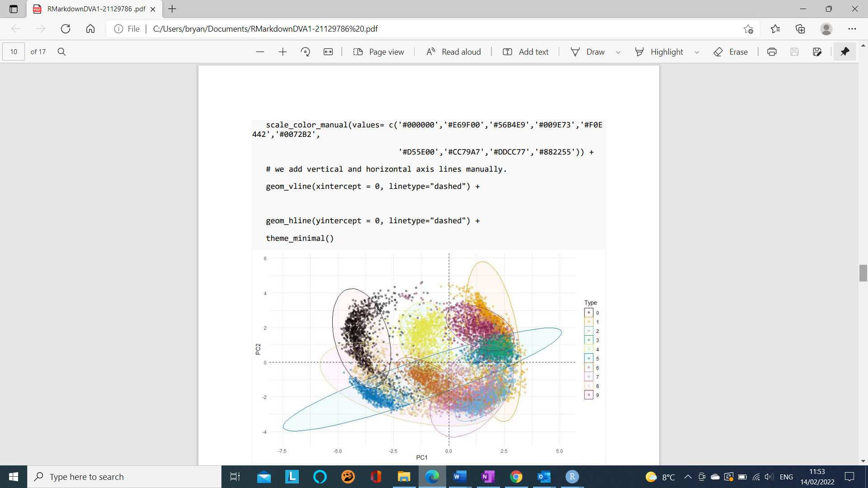
Task: Click the page number input field
Action: (x=13, y=52)
